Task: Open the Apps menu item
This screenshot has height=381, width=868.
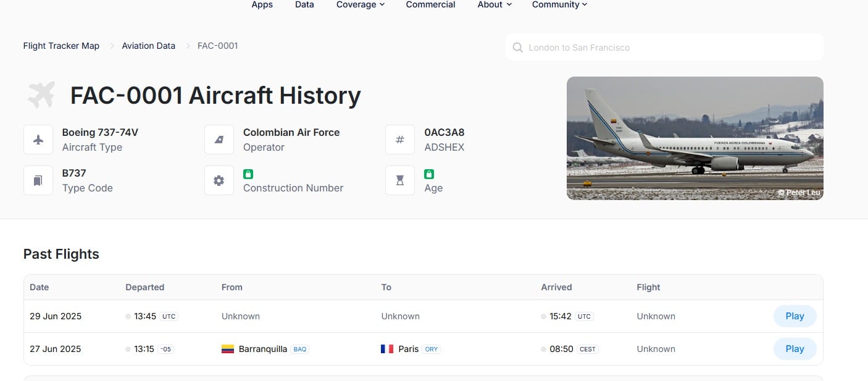Action: coord(262,5)
